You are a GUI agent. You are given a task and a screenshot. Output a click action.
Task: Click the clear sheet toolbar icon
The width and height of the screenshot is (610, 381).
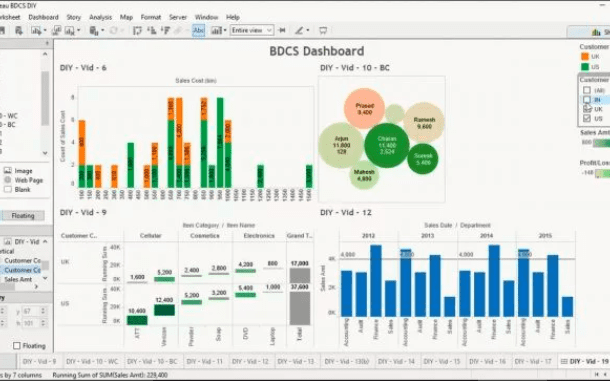(70, 30)
